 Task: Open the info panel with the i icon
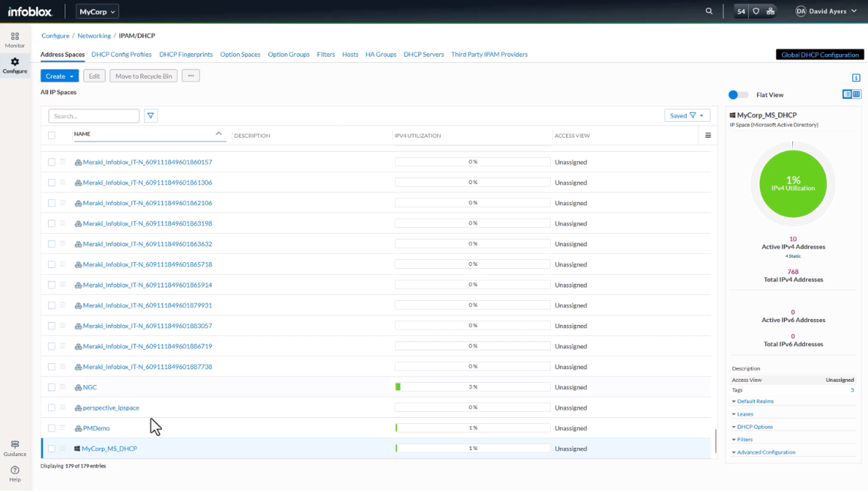click(855, 76)
